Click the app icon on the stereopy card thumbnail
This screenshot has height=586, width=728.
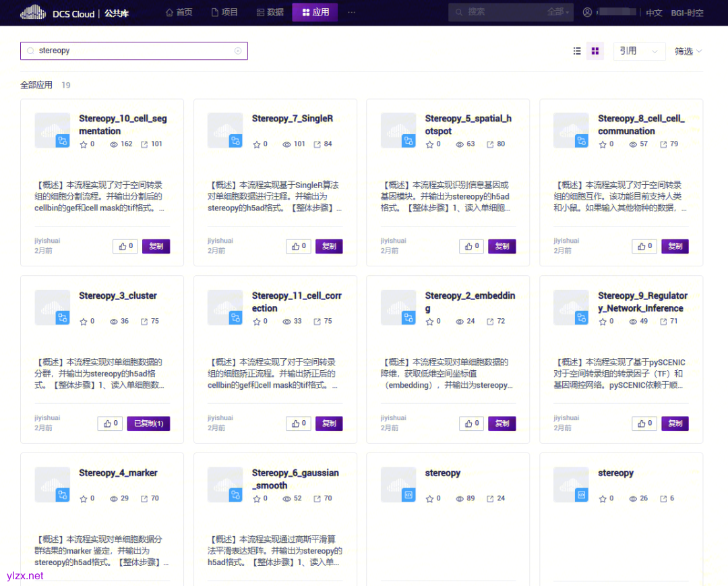pos(410,496)
